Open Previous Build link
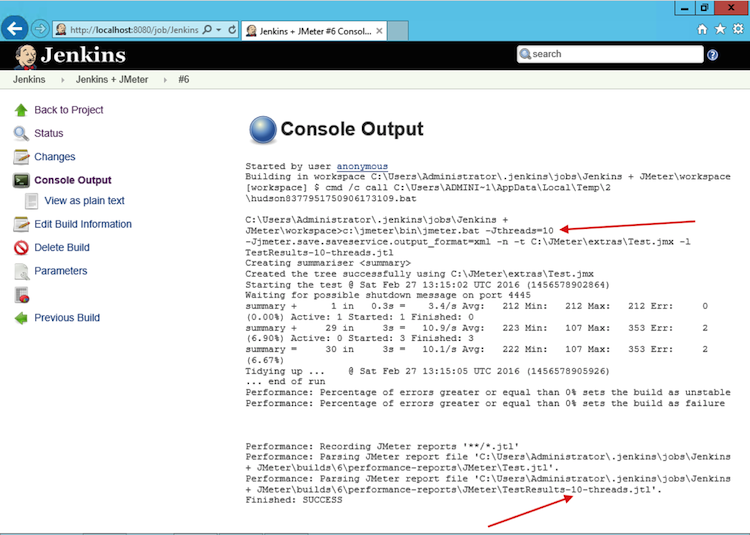The height and width of the screenshot is (535, 750). click(x=67, y=318)
